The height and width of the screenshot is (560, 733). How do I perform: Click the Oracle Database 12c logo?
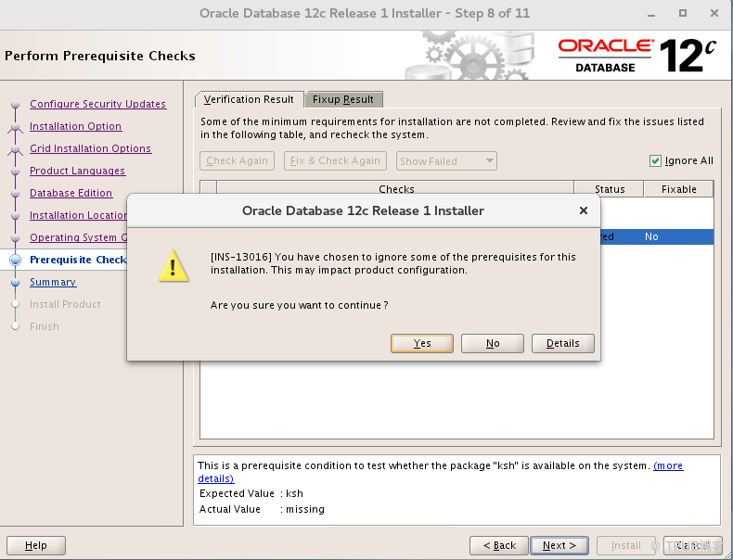[x=637, y=56]
